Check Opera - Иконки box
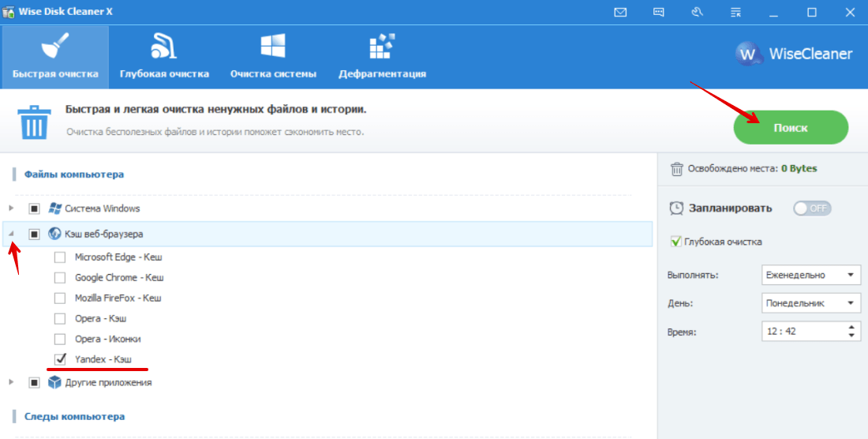This screenshot has height=439, width=868. (x=60, y=339)
